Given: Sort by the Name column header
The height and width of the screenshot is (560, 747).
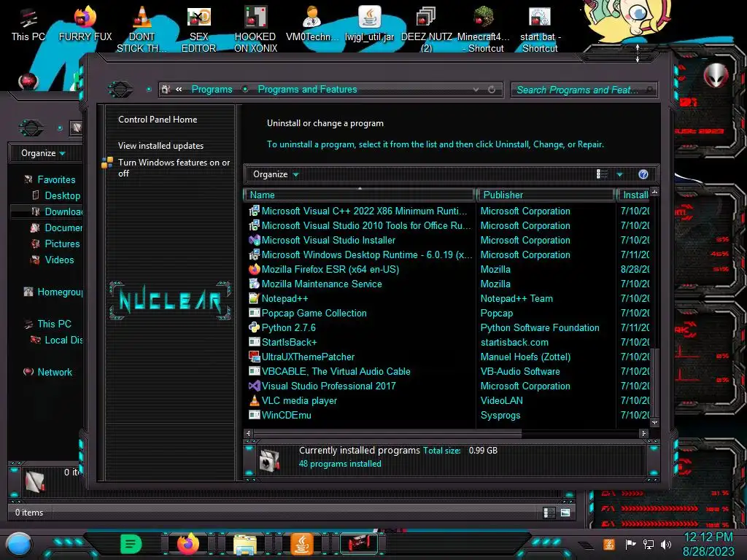Looking at the screenshot, I should [360, 195].
